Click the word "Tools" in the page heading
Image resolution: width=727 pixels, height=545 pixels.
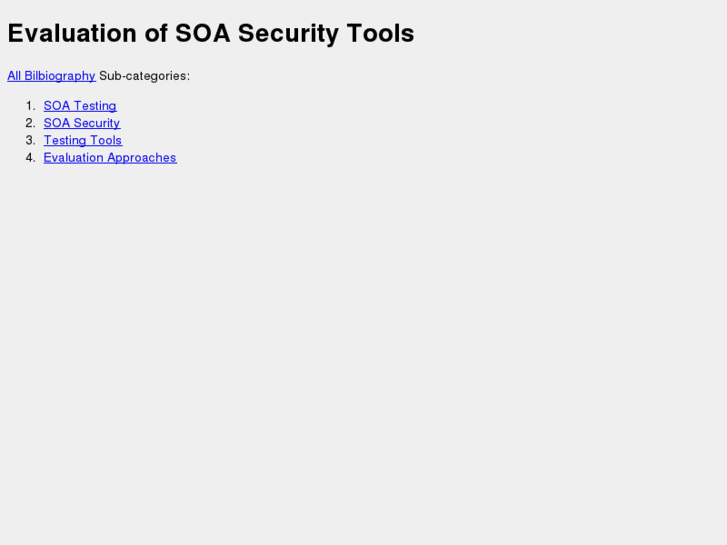(380, 33)
